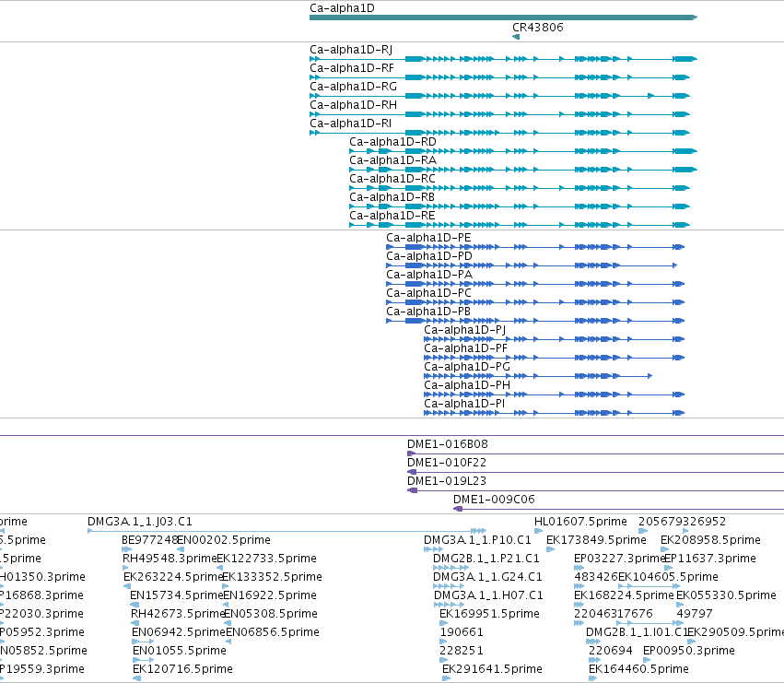
Task: Click DME1-016B08 start arrow glyph
Action: pos(412,453)
